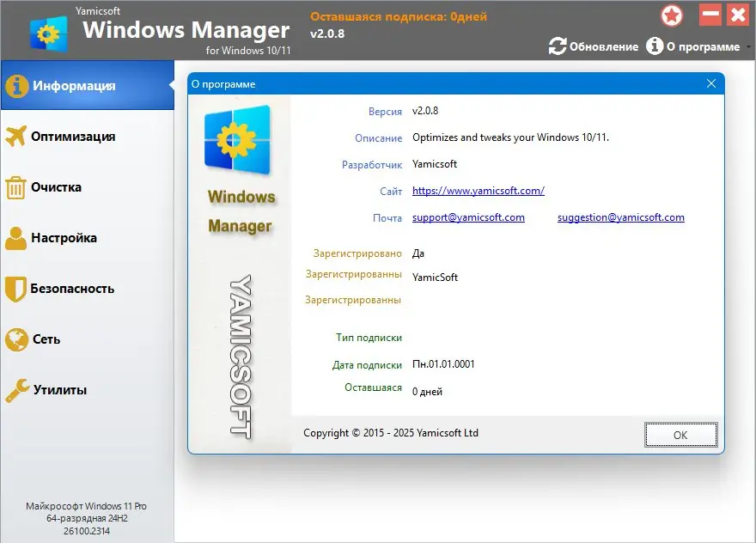Close the О программе dialog
The image size is (756, 543).
[x=711, y=83]
